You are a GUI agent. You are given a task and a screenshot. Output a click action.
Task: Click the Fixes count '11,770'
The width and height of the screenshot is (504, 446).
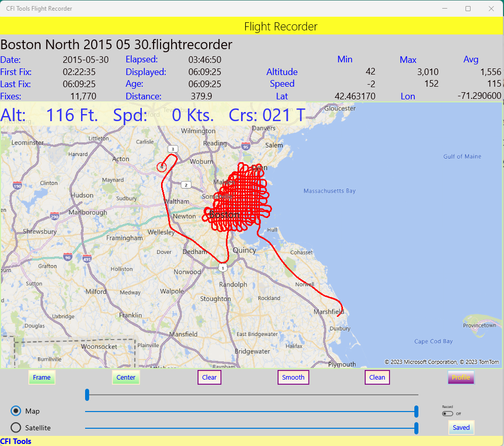83,96
